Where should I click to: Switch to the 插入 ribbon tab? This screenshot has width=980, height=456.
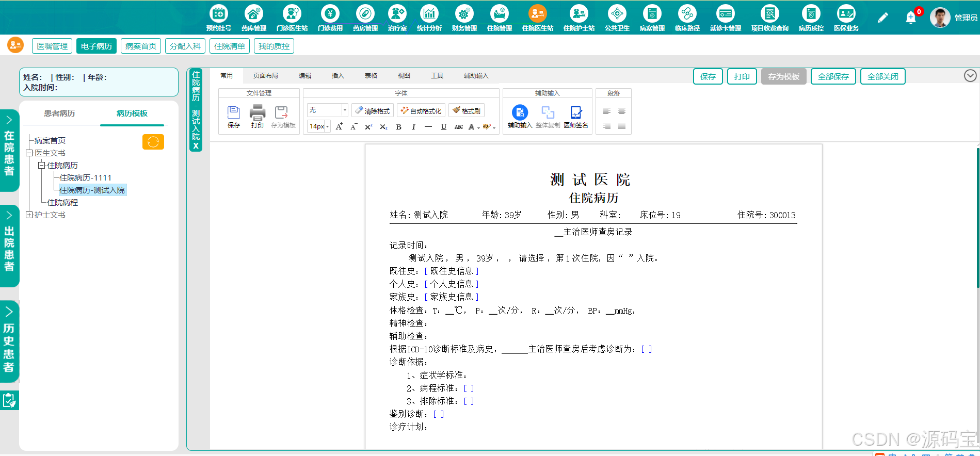[338, 76]
